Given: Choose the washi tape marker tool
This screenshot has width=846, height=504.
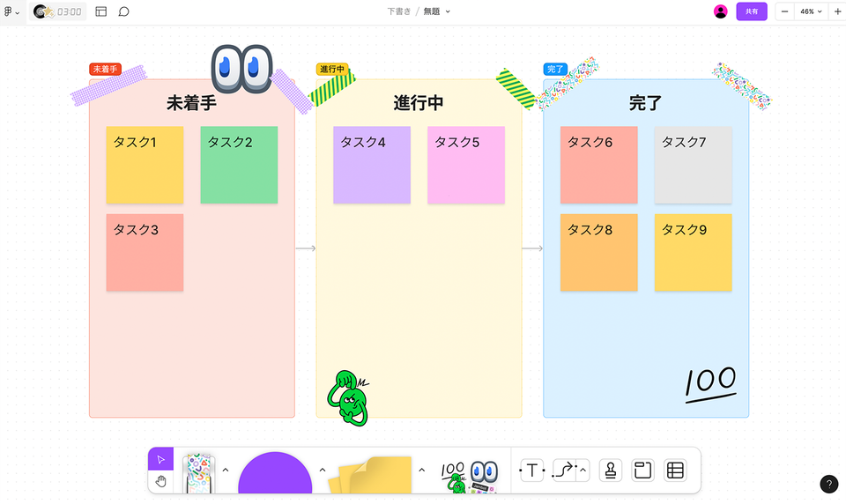Looking at the screenshot, I should [x=198, y=473].
